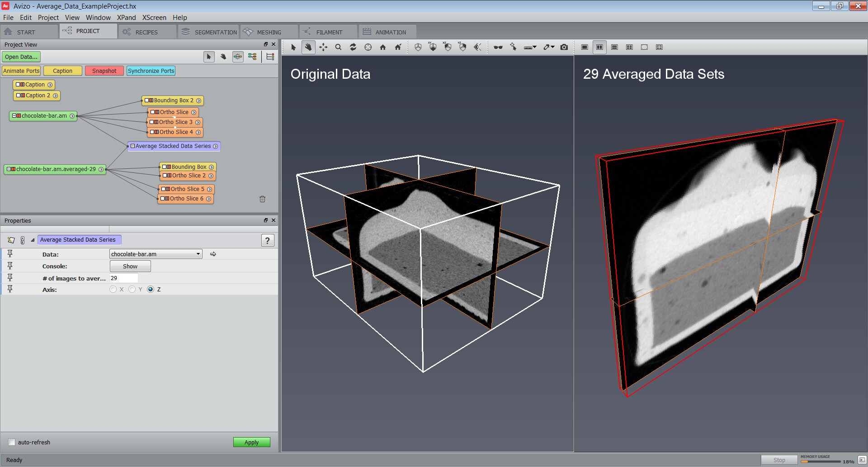Click the Seek crosshair icon in viewer toolbar

pos(368,47)
